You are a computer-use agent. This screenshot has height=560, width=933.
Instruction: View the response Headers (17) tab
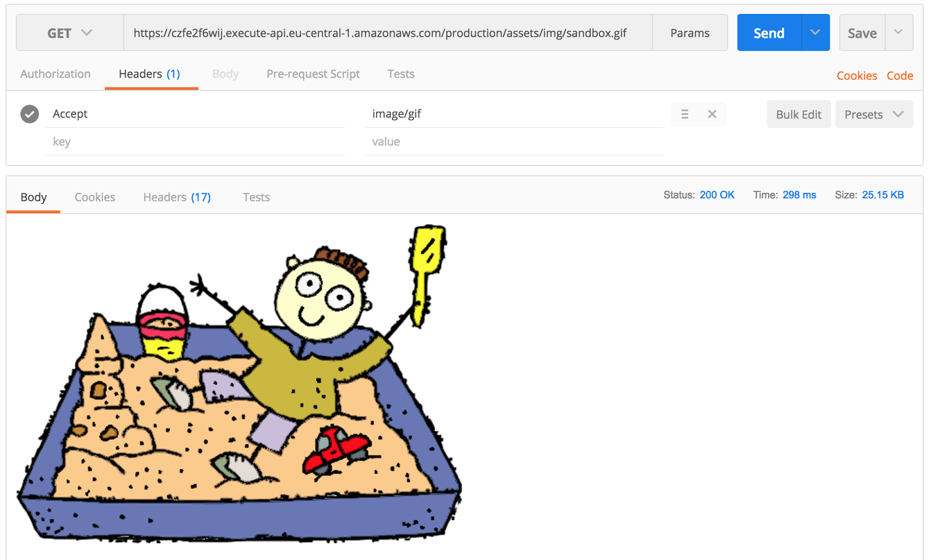tap(177, 197)
